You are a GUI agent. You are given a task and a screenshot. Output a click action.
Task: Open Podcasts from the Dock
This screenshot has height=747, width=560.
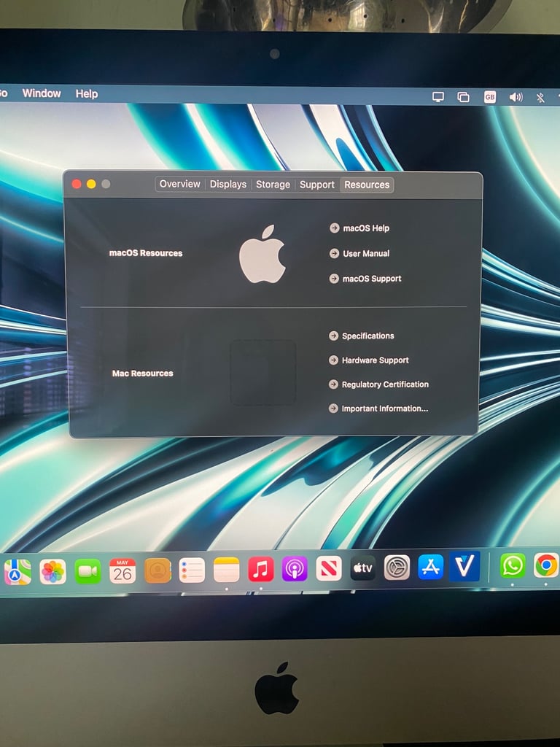pos(295,568)
